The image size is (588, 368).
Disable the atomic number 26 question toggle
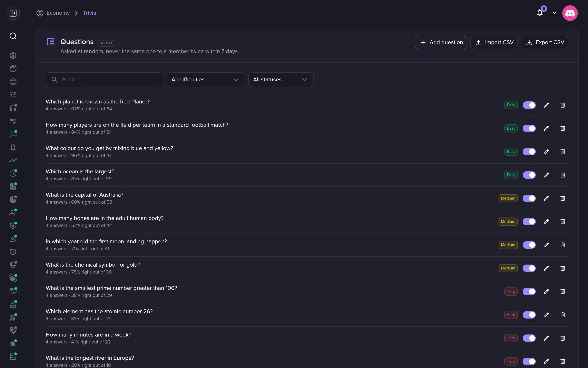(529, 315)
